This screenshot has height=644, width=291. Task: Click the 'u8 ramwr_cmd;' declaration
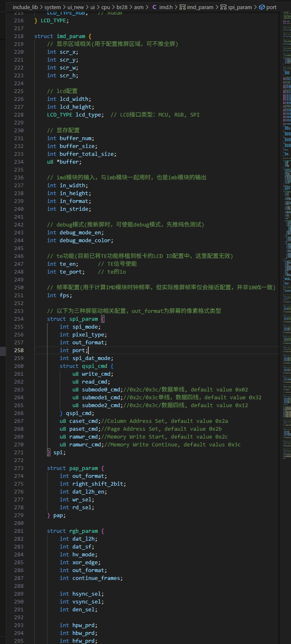click(80, 436)
